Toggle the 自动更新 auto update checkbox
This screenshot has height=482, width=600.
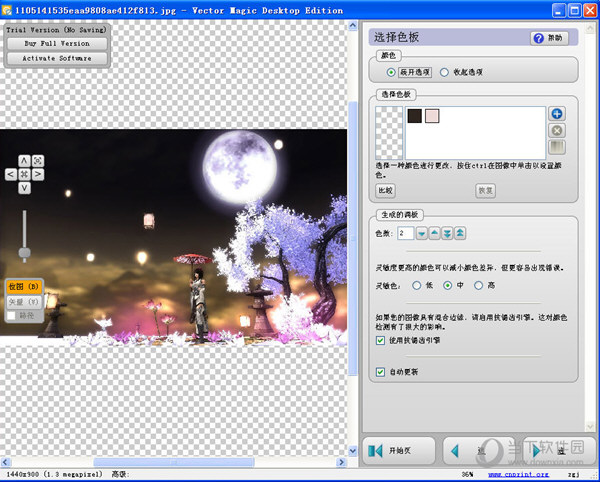[x=380, y=371]
